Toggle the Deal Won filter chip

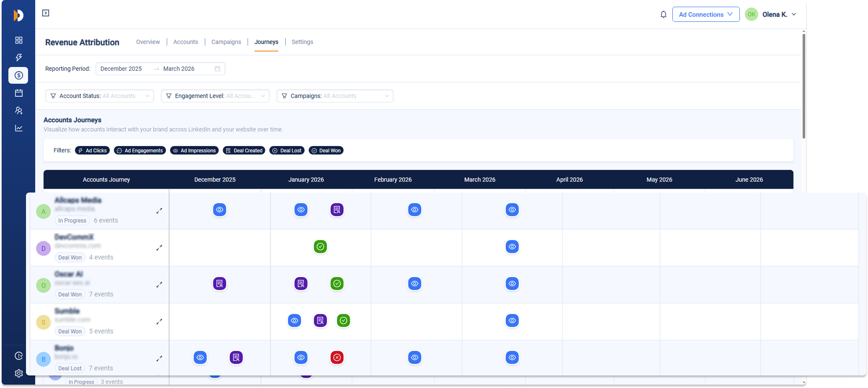(326, 151)
